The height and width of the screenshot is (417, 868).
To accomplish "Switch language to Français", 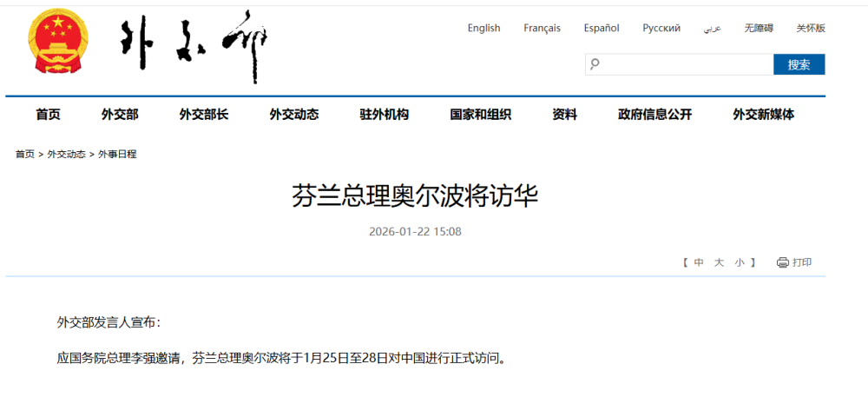I will click(x=542, y=28).
